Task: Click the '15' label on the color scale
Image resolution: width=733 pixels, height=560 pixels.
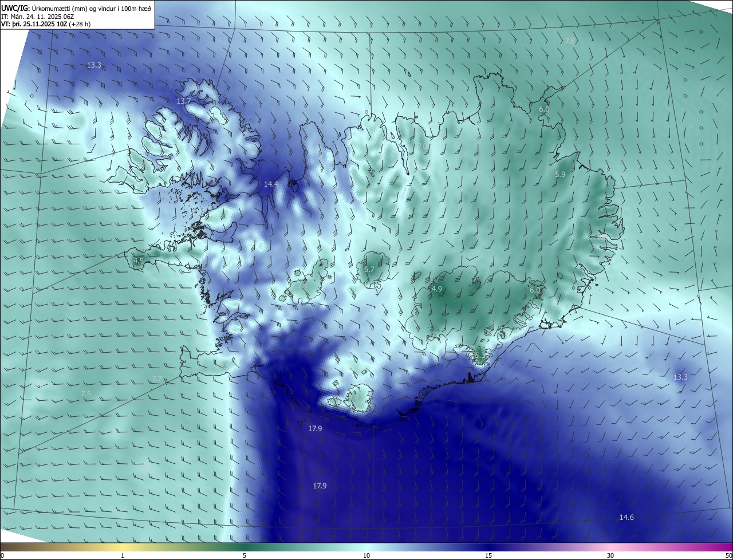Action: coord(488,555)
